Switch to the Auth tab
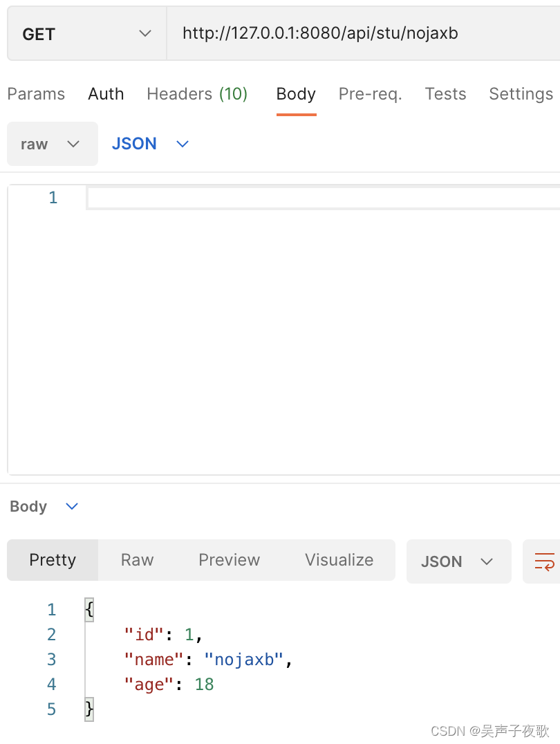This screenshot has width=560, height=744. (106, 94)
